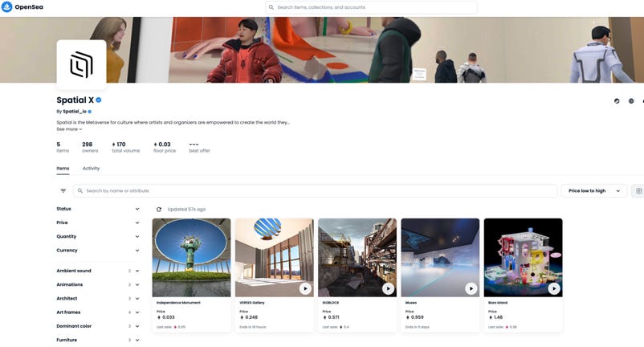Expand the Architect filter
Image resolution: width=644 pixels, height=347 pixels.
coord(98,299)
